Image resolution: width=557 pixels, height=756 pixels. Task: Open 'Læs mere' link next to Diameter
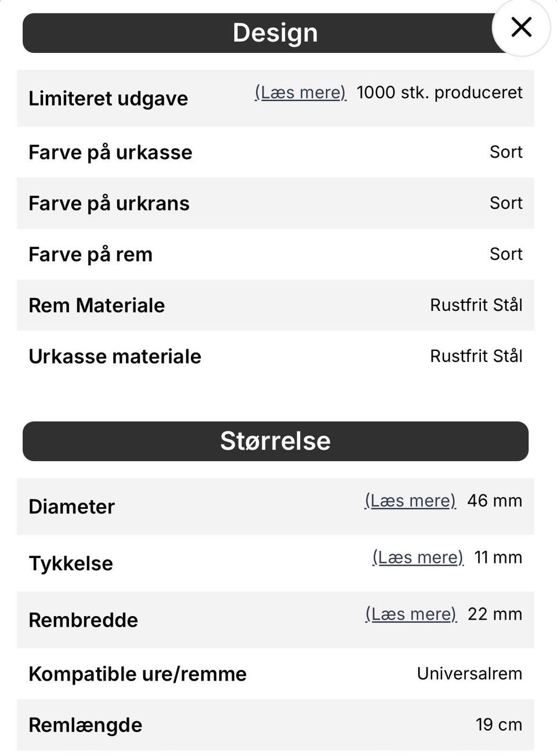coord(410,501)
